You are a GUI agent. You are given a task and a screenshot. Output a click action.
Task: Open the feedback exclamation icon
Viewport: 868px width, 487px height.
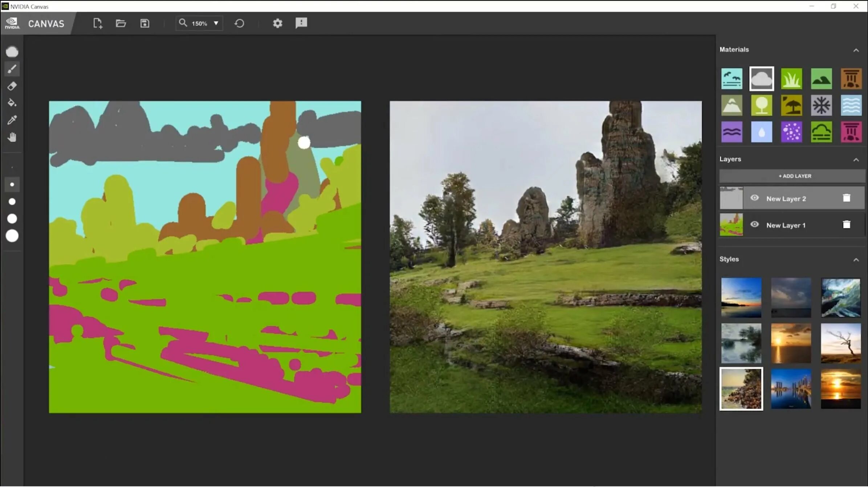coord(301,23)
